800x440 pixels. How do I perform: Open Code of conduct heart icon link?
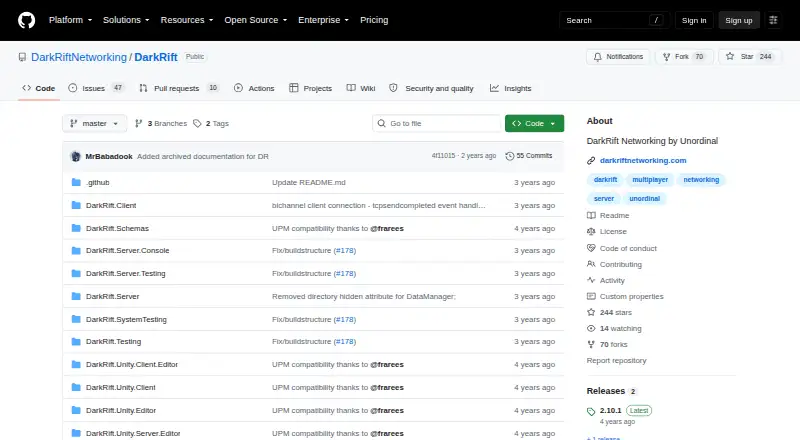pyautogui.click(x=622, y=248)
